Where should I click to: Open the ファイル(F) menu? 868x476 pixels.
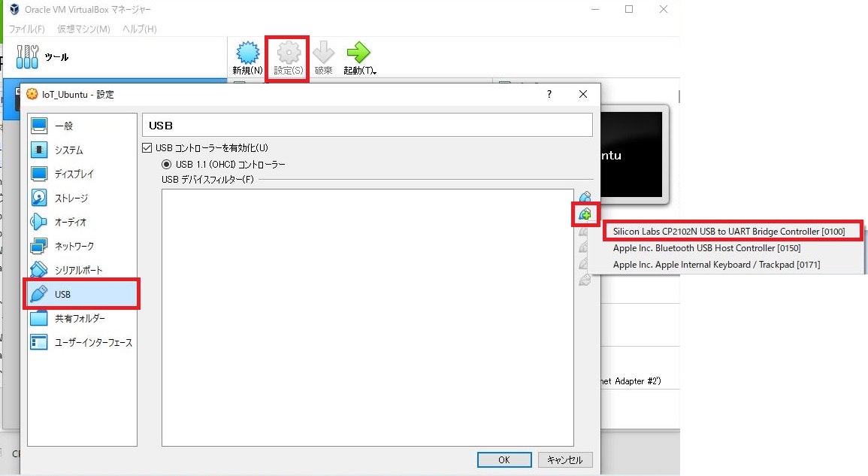pyautogui.click(x=26, y=29)
